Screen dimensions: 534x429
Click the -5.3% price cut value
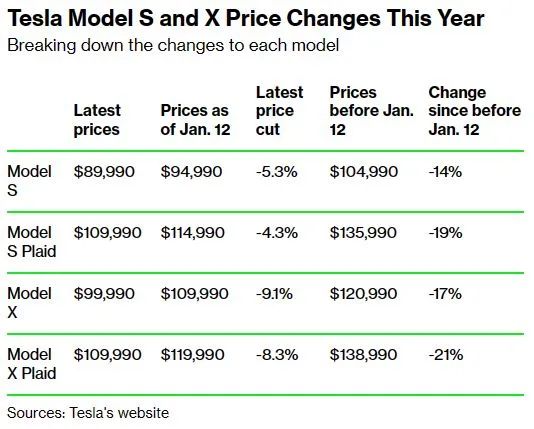click(277, 171)
